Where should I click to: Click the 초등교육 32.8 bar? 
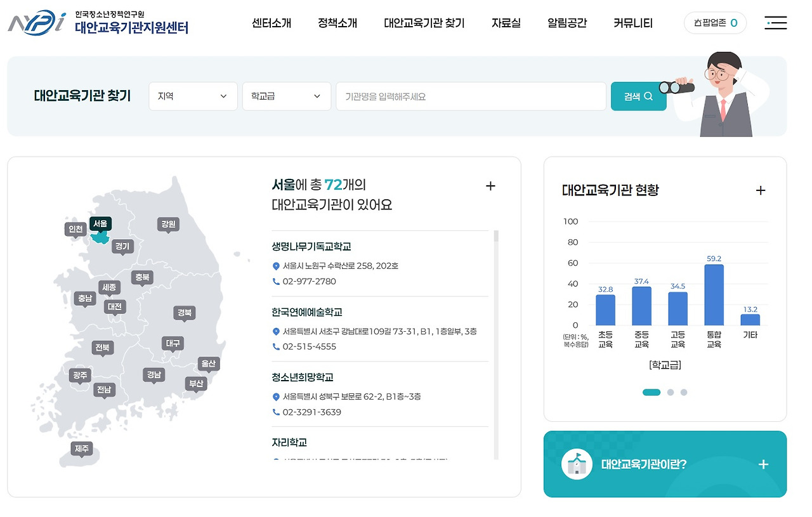click(605, 310)
